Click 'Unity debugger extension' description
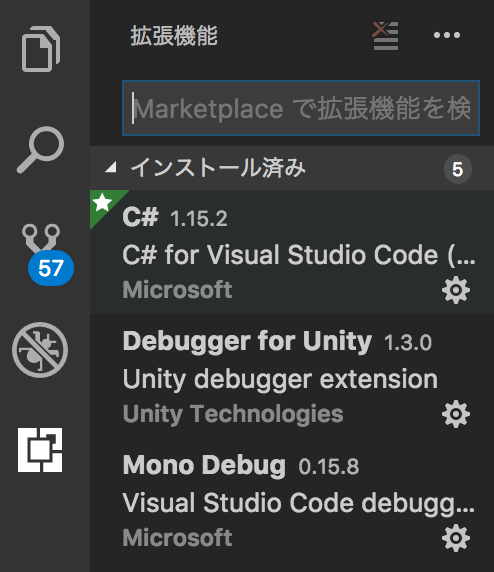This screenshot has width=494, height=572. tap(280, 379)
